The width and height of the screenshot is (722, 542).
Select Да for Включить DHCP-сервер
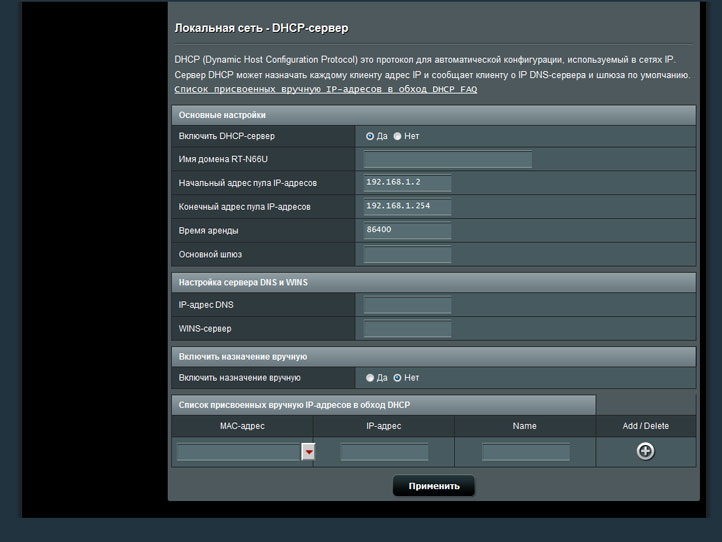370,136
